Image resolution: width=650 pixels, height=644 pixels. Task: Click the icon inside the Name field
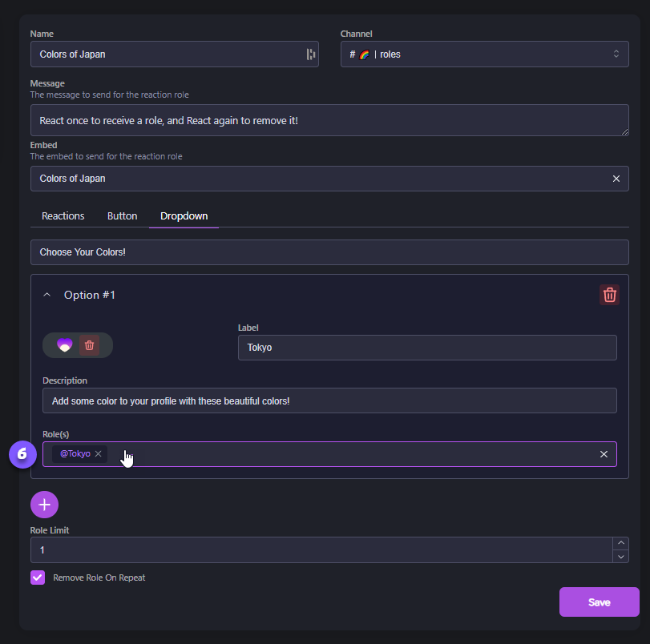coord(310,54)
